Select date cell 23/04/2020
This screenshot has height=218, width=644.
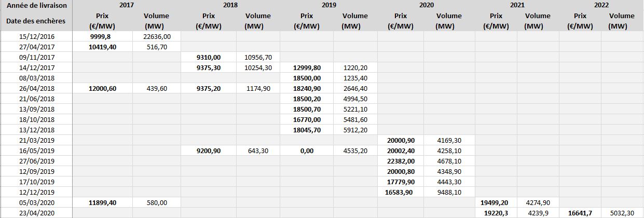point(36,213)
